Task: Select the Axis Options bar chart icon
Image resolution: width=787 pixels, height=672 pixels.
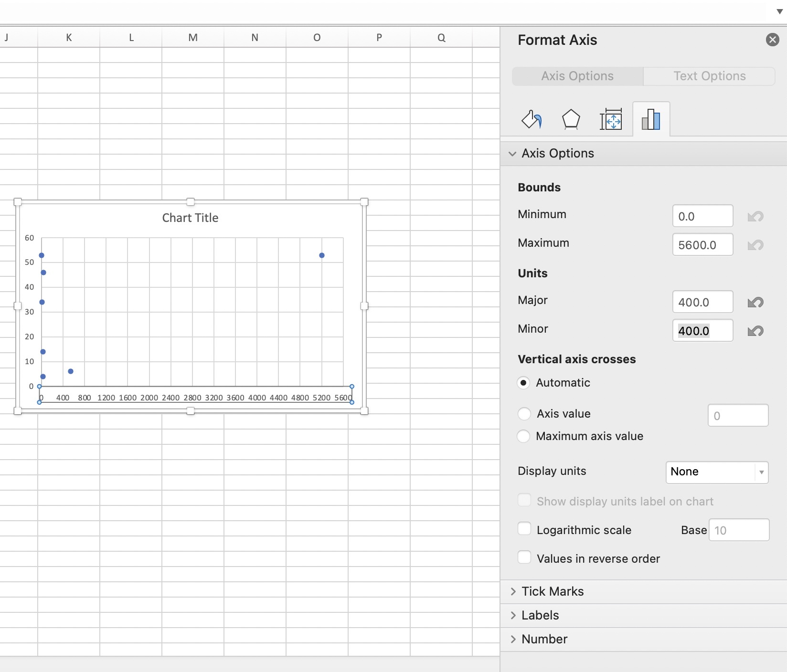Action: 651,119
